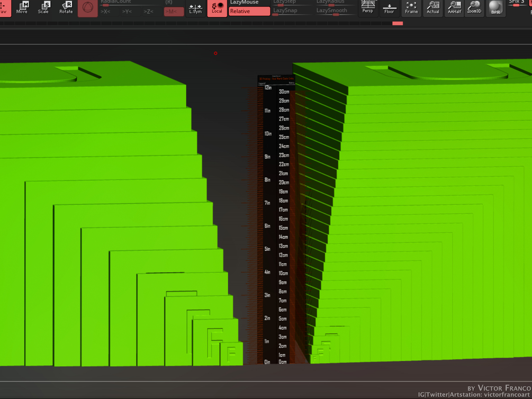Select the Move transform tool
The image size is (532, 399).
pyautogui.click(x=22, y=7)
